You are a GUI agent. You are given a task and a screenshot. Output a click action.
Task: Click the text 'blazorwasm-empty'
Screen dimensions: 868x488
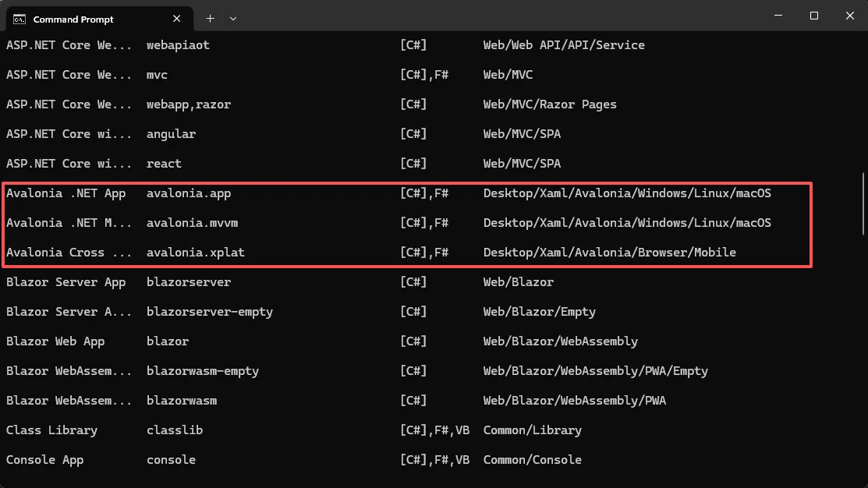tap(203, 371)
